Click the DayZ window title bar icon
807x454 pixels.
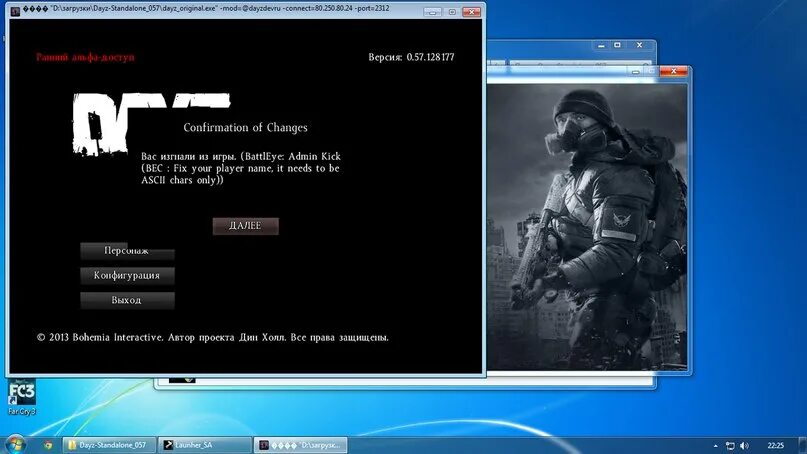pos(15,10)
